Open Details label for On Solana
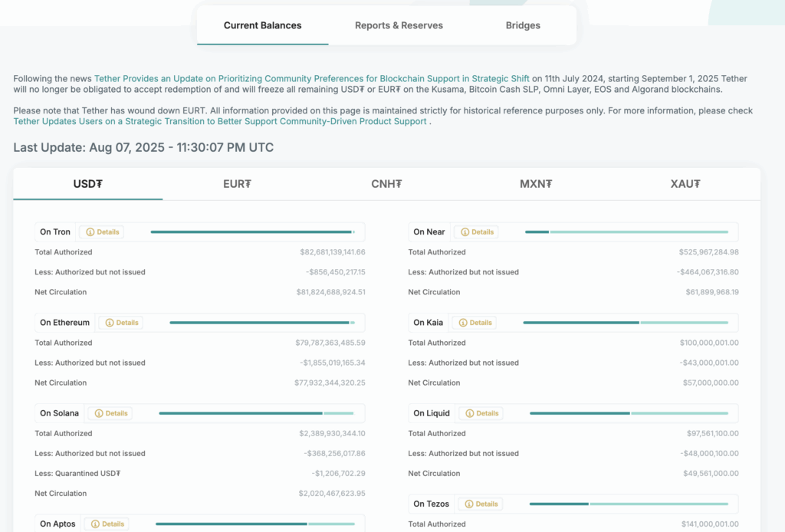 click(117, 413)
